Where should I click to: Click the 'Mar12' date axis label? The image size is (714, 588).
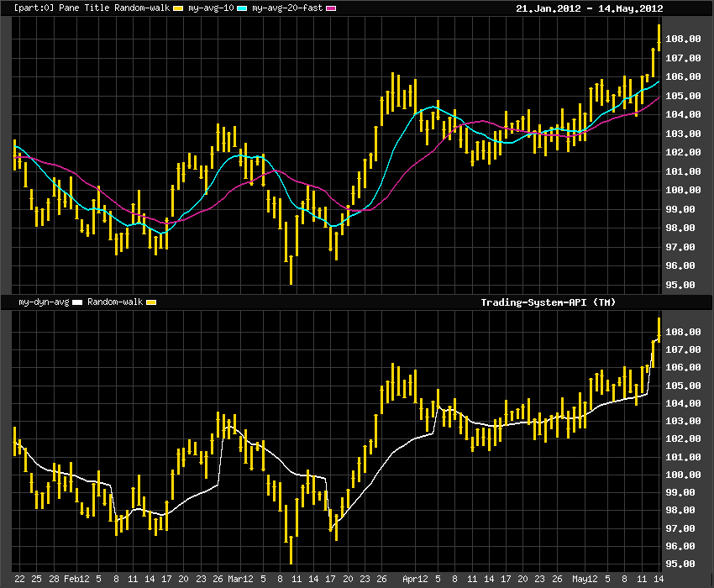pos(240,579)
